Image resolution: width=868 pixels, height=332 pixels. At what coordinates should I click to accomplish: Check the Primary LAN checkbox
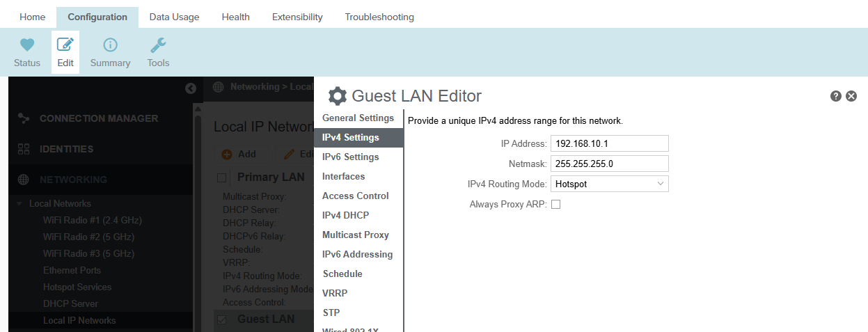(222, 177)
